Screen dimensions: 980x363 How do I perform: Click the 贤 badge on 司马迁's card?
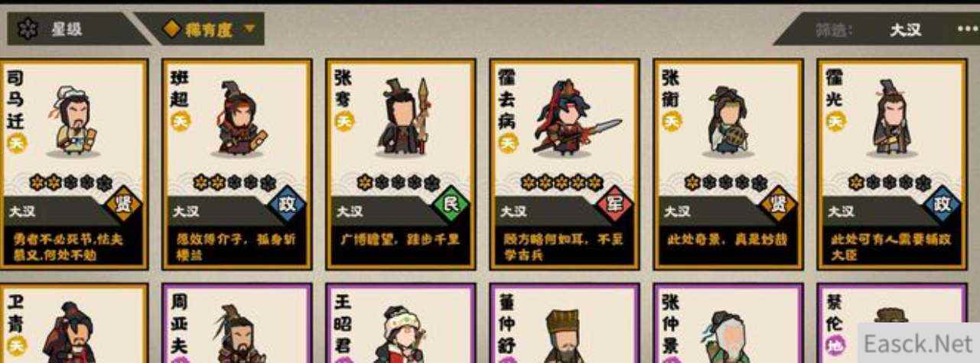coord(122,205)
